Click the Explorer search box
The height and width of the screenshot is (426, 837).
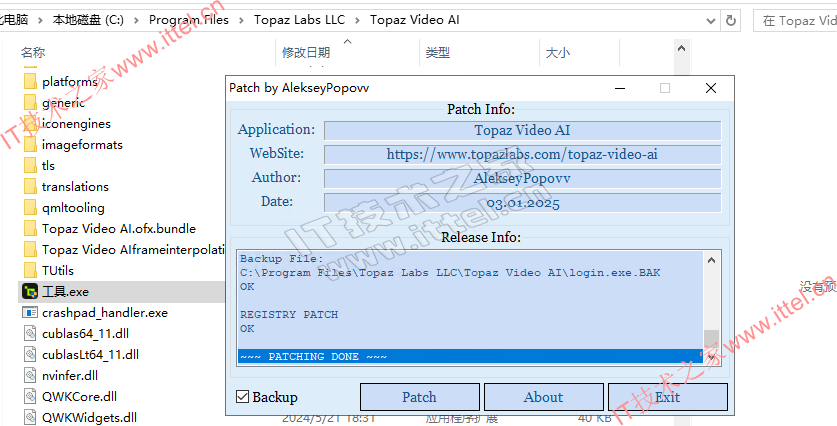795,21
